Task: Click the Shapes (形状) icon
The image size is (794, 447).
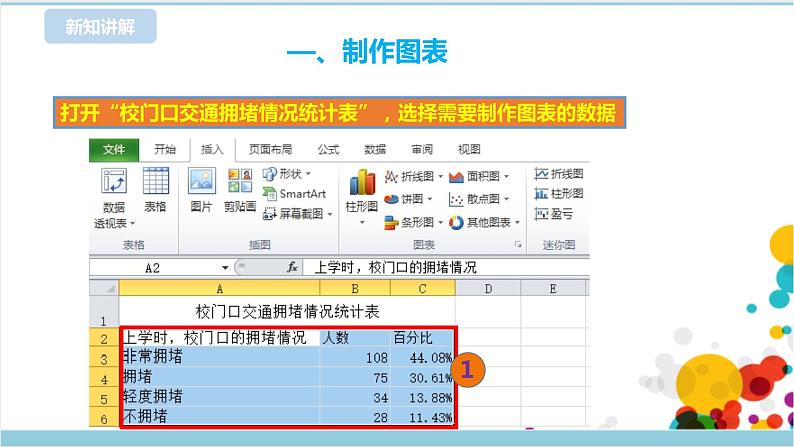Action: 269,174
